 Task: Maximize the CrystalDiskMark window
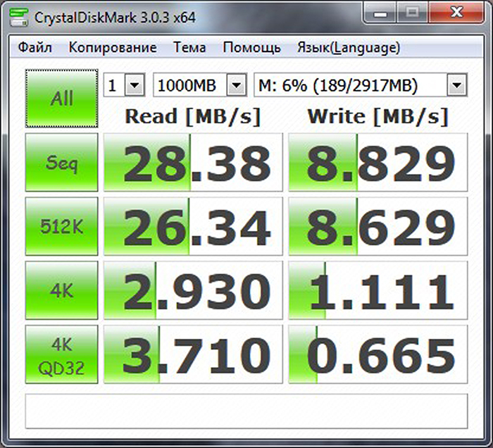coord(412,13)
